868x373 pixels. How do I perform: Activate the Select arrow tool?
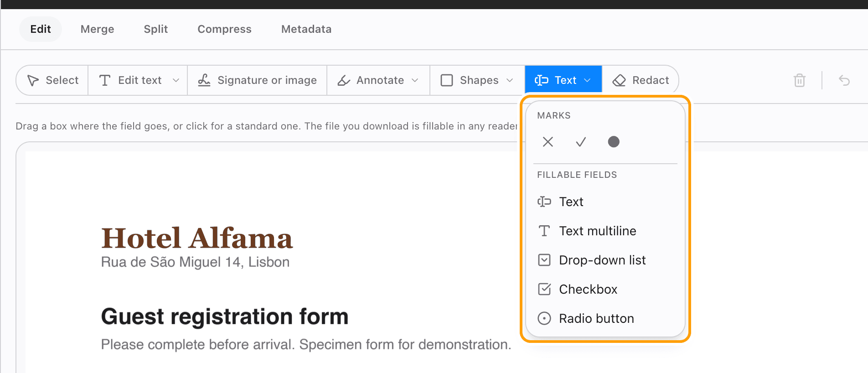coord(52,80)
